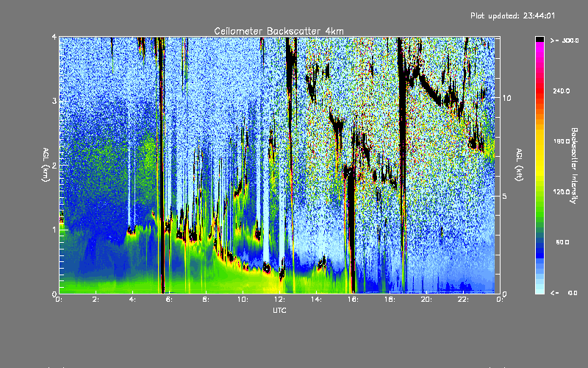Click the 2 tick on the km axis

coord(54,165)
